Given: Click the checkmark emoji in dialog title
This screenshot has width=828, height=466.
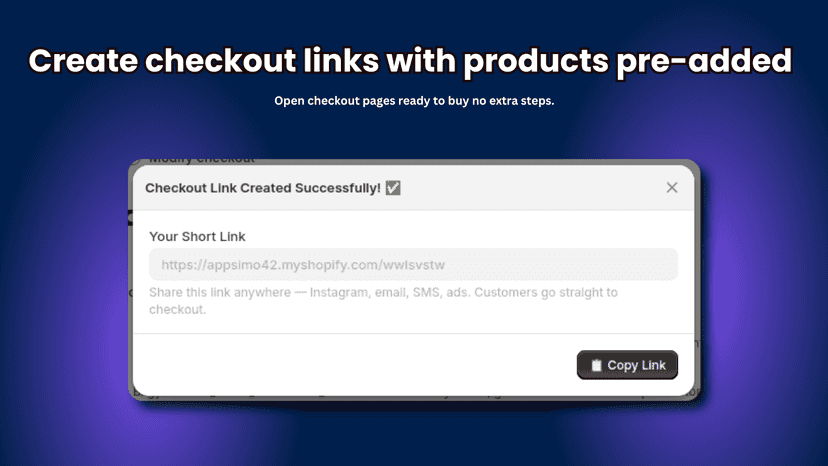Looking at the screenshot, I should point(393,188).
